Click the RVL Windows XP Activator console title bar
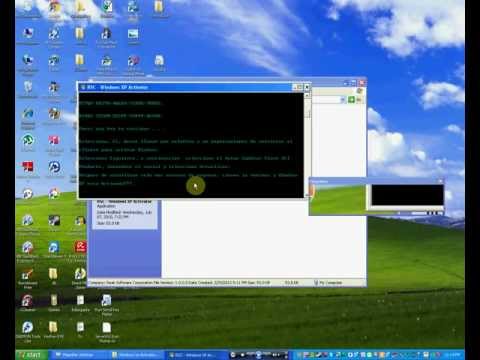Viewport: 480px width, 360px height. (x=185, y=87)
